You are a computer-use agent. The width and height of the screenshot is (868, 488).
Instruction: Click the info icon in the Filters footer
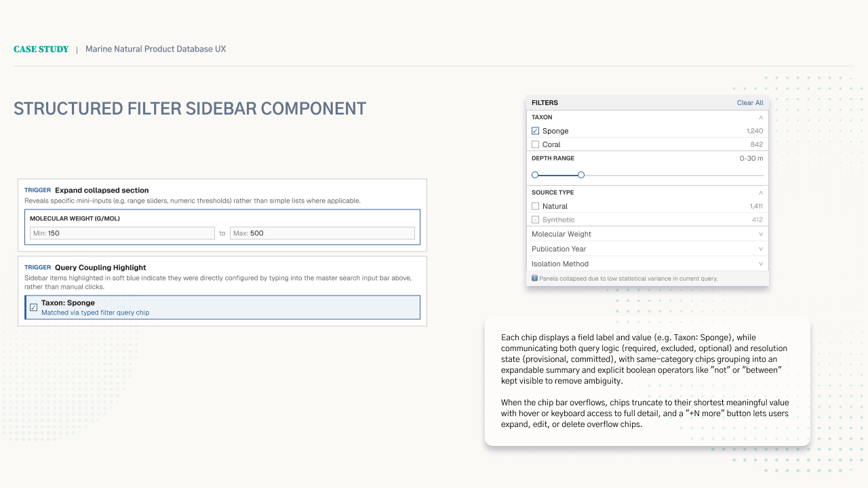point(534,279)
